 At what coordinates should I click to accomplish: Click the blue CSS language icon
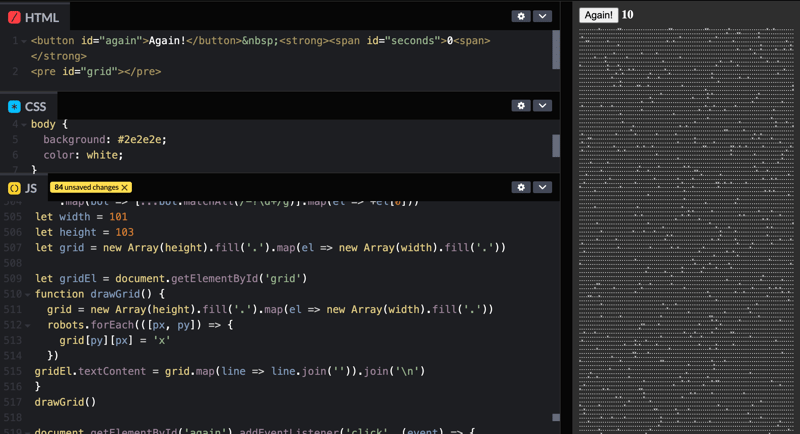14,107
